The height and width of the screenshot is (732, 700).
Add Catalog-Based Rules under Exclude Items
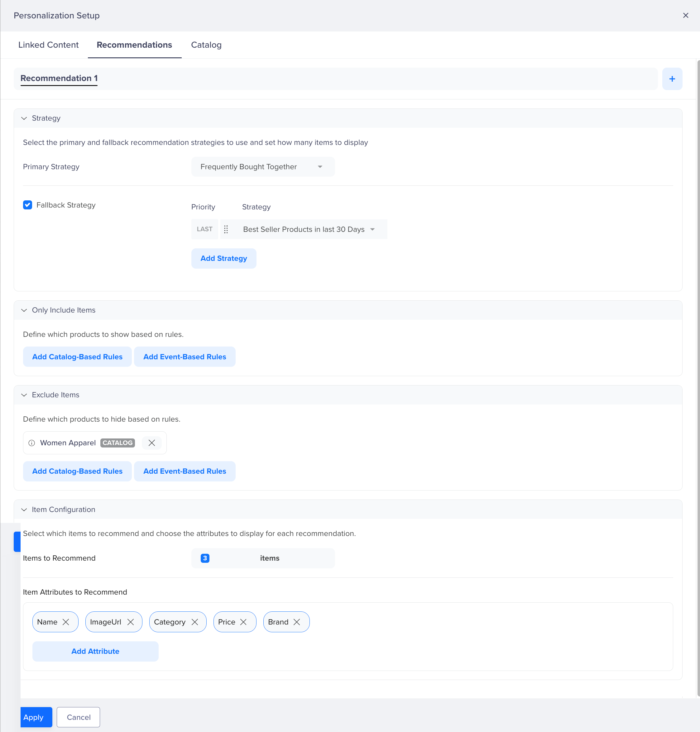coord(77,471)
